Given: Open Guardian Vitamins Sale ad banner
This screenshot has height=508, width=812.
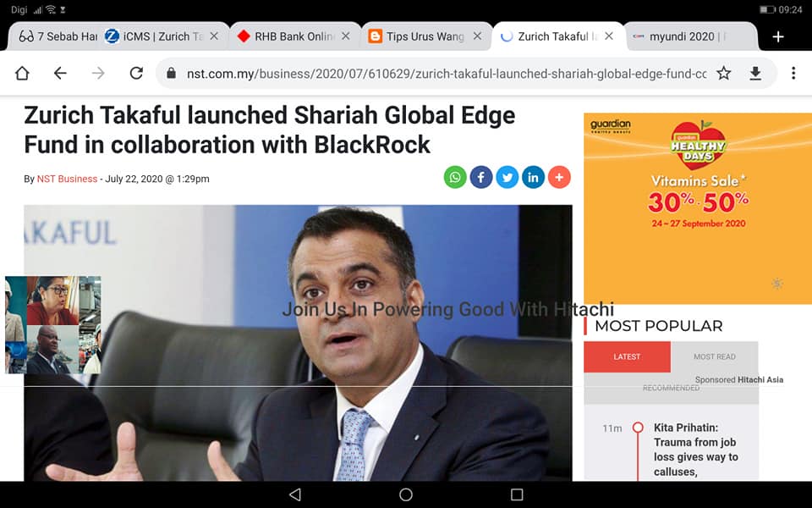Looking at the screenshot, I should point(698,208).
